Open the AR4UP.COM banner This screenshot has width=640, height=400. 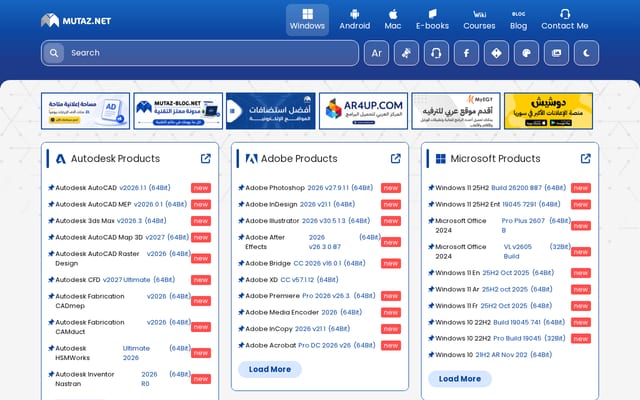tap(363, 111)
